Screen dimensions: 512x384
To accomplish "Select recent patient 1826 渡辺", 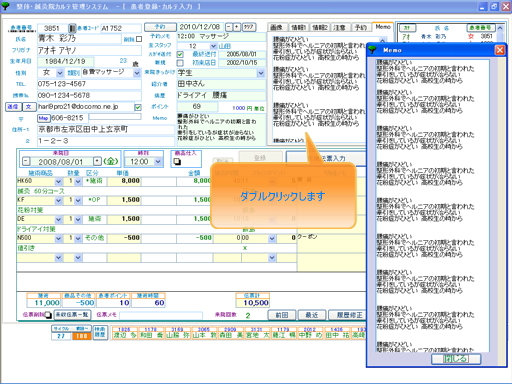I will [x=124, y=333].
